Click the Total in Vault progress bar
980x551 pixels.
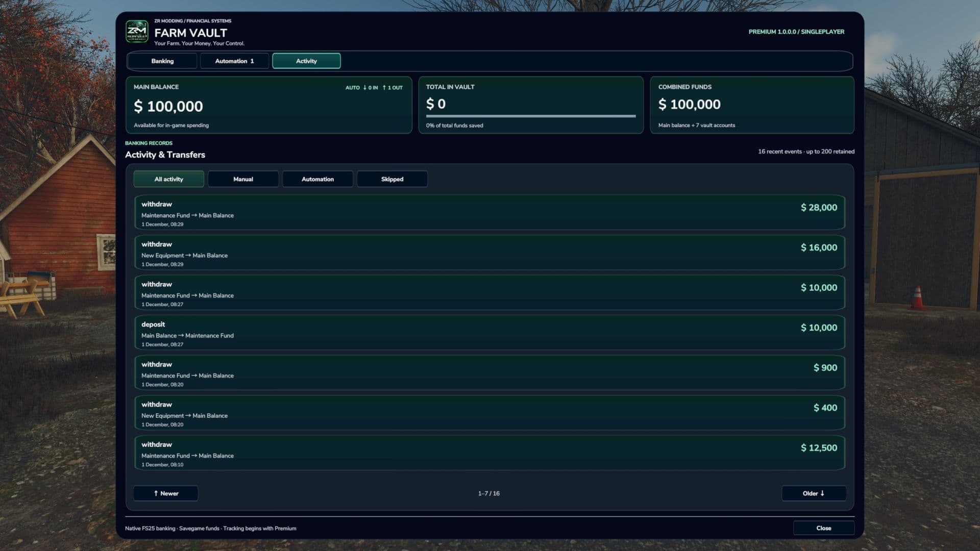(x=531, y=116)
